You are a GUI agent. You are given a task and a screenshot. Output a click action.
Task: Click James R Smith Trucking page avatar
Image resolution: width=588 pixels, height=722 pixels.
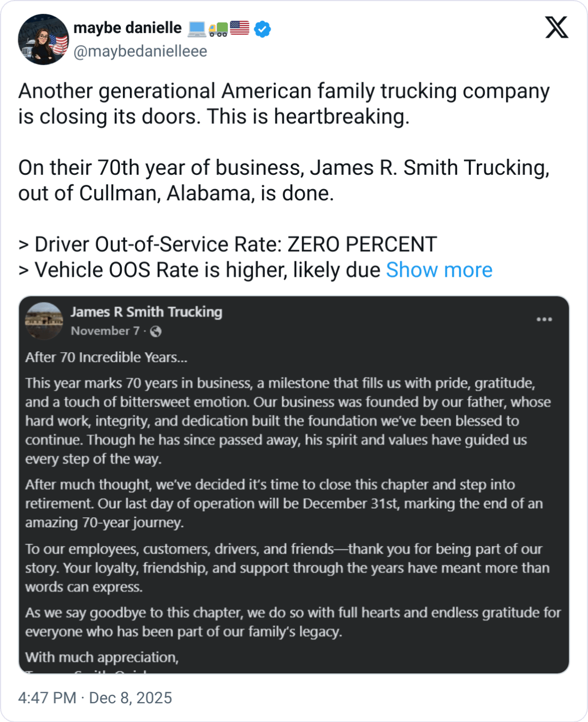coord(44,321)
